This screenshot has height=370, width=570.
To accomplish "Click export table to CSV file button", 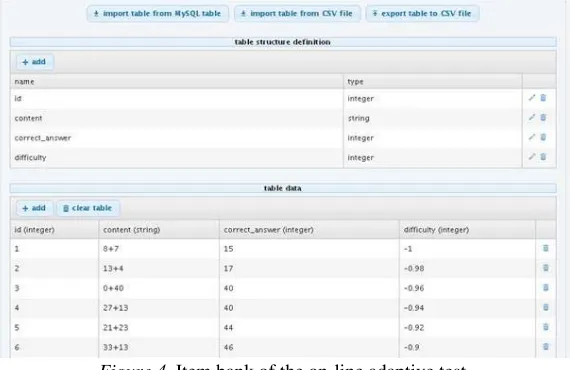I will point(422,14).
